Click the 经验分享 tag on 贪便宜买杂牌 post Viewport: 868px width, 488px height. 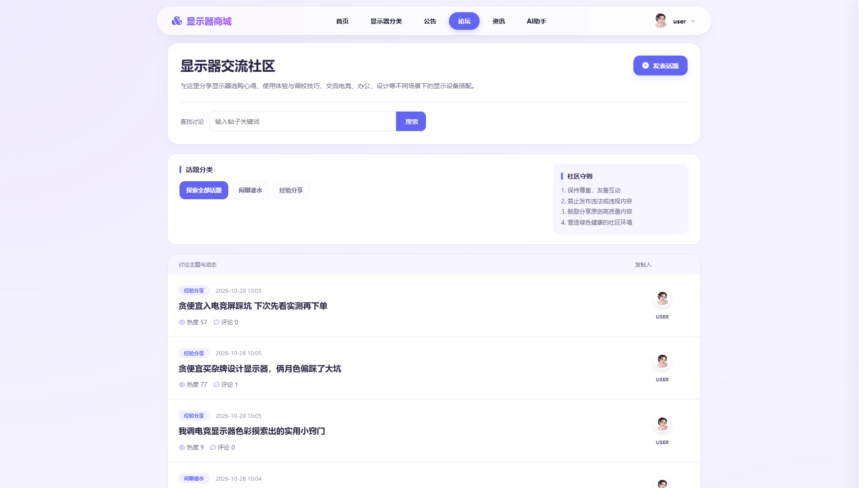click(x=194, y=353)
